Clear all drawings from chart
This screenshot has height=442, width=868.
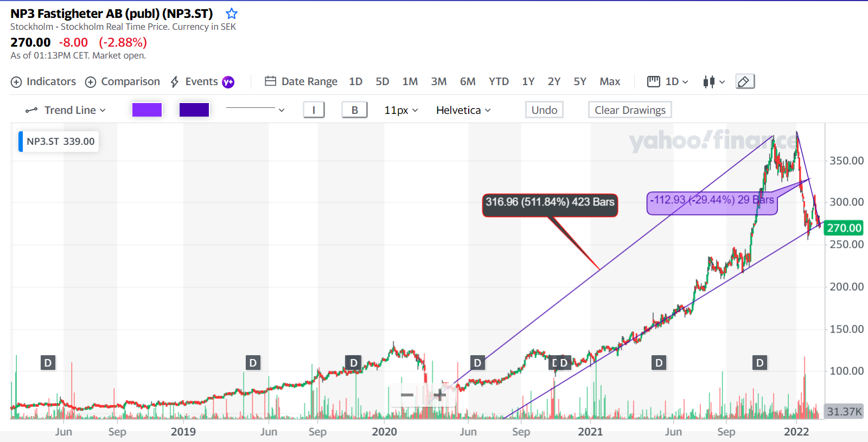[x=630, y=110]
